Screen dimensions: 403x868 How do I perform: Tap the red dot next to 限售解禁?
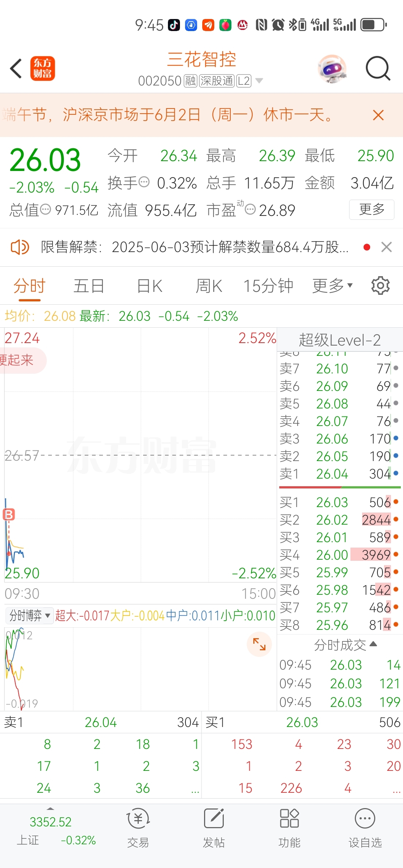(367, 247)
